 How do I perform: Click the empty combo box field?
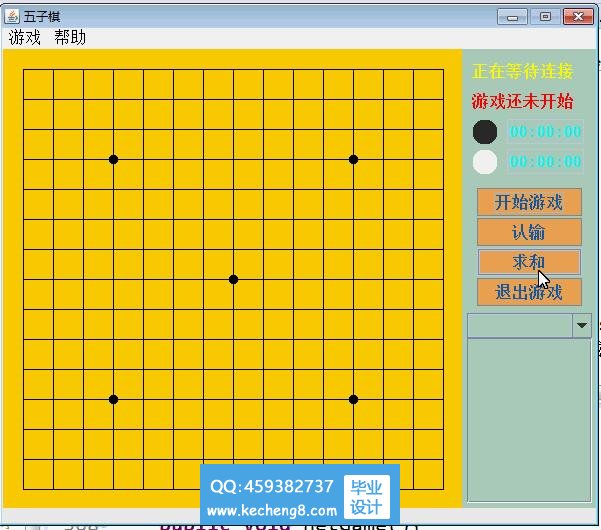(520, 325)
